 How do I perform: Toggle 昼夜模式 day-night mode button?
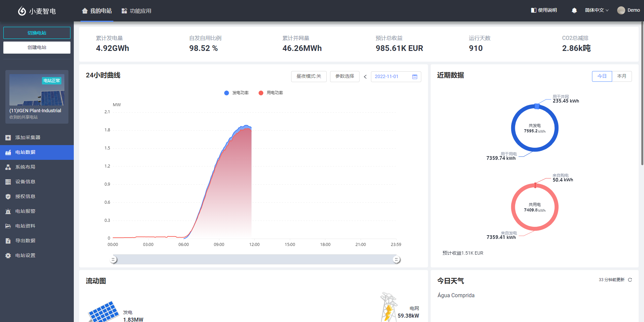click(x=309, y=76)
